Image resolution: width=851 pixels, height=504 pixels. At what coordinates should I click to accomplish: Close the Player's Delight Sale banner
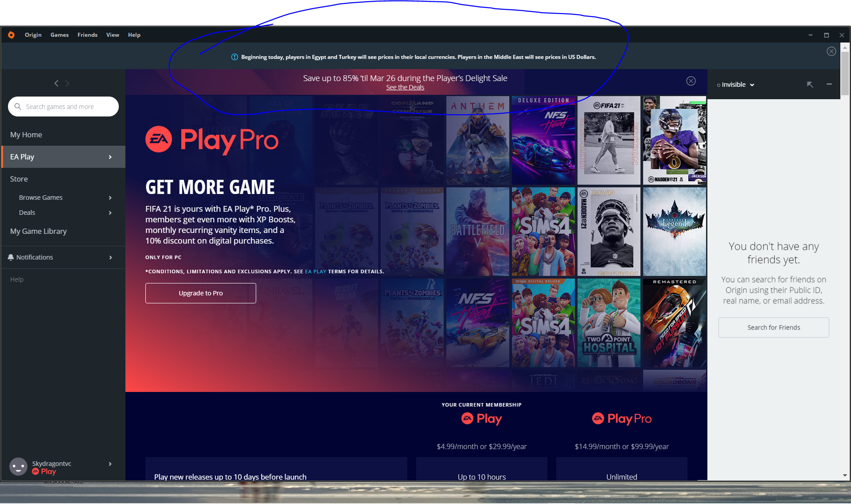(691, 81)
